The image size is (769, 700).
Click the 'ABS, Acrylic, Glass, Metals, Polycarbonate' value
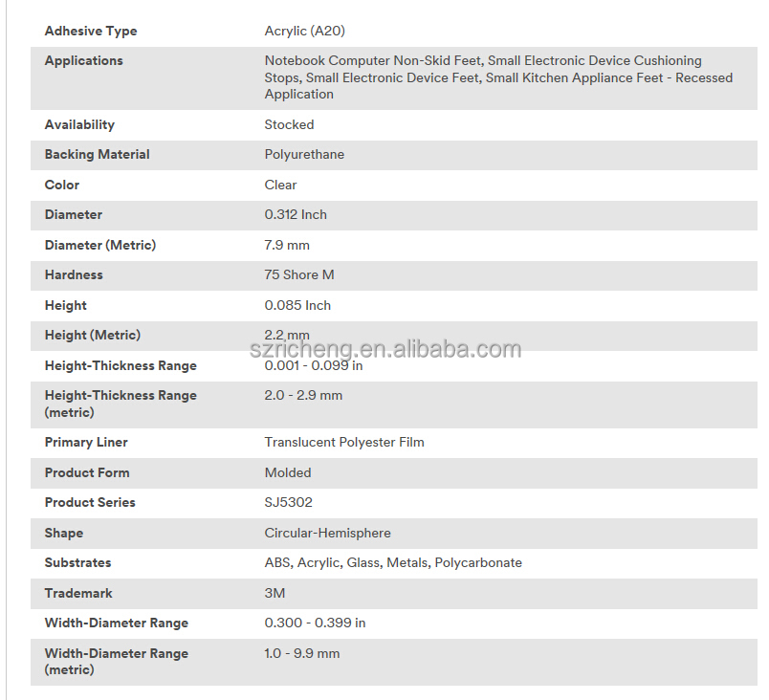393,562
